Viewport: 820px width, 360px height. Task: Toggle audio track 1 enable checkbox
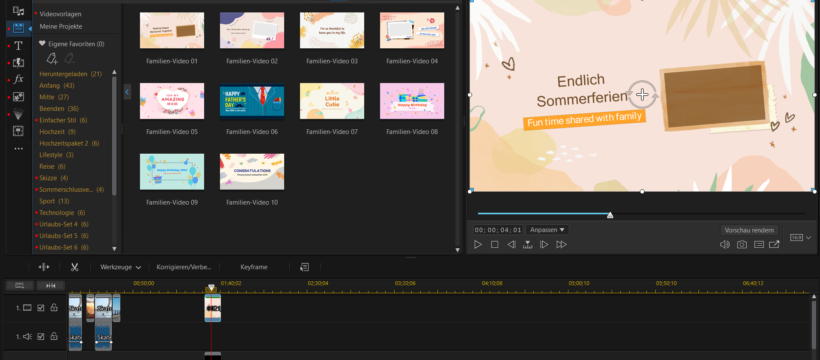click(41, 336)
